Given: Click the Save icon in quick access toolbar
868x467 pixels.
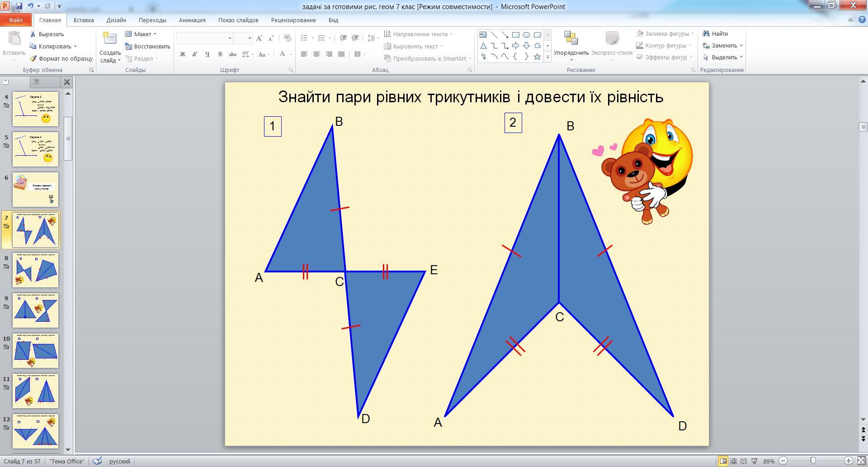Looking at the screenshot, I should pos(19,6).
